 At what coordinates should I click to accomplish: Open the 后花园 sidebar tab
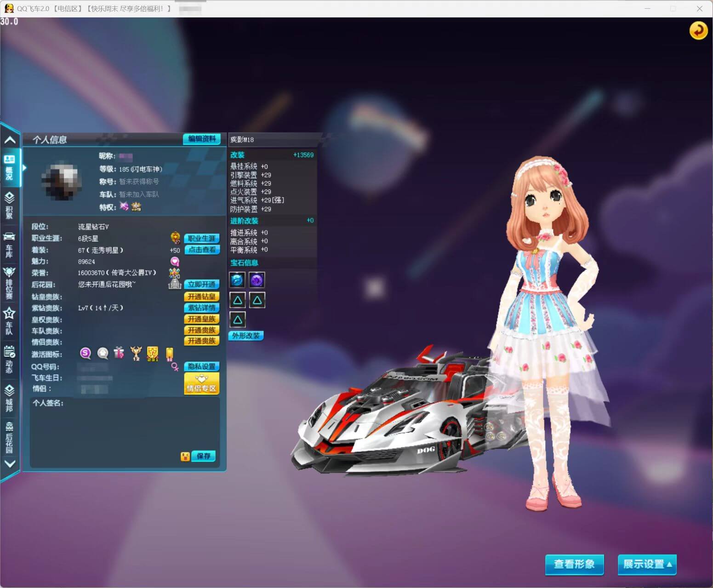click(10, 437)
